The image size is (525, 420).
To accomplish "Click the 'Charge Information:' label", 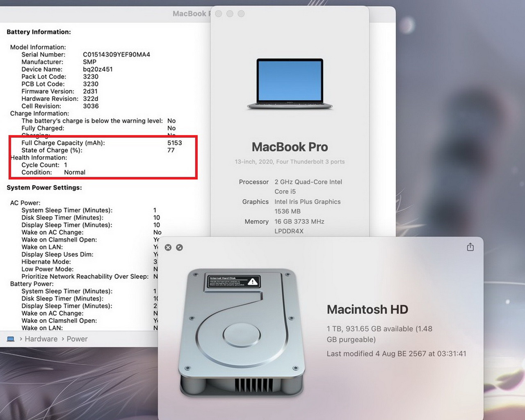I will [x=39, y=114].
